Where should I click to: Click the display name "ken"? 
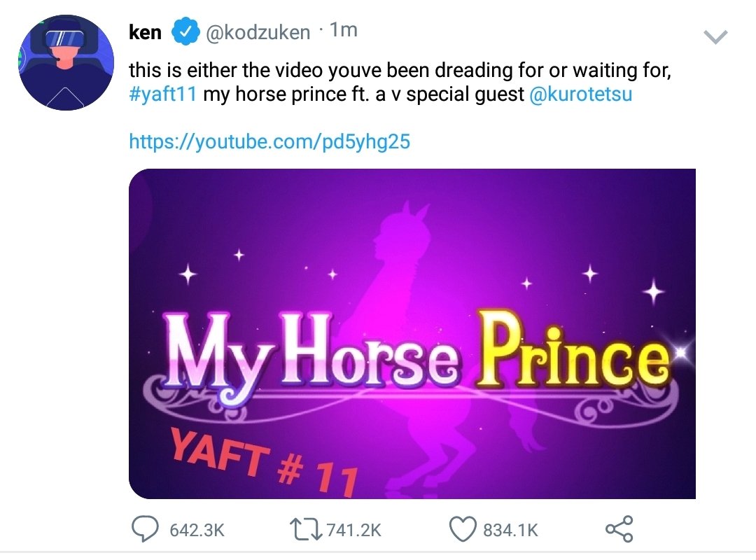click(145, 32)
